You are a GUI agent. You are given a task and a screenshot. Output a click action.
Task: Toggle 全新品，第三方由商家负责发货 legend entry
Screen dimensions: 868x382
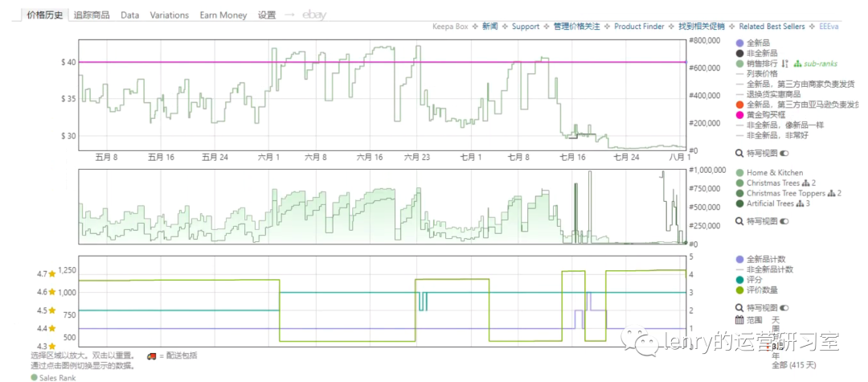point(800,84)
